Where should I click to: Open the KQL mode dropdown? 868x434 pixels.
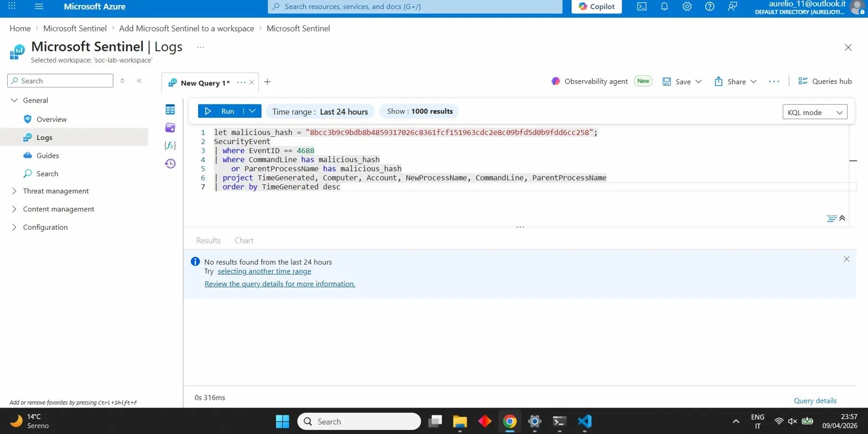point(815,112)
